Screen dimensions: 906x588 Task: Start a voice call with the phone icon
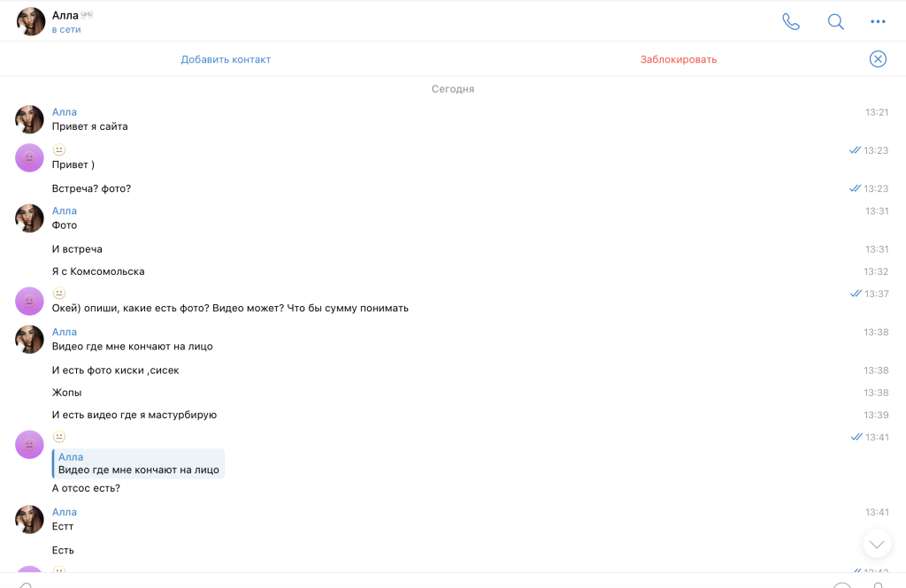tap(790, 22)
